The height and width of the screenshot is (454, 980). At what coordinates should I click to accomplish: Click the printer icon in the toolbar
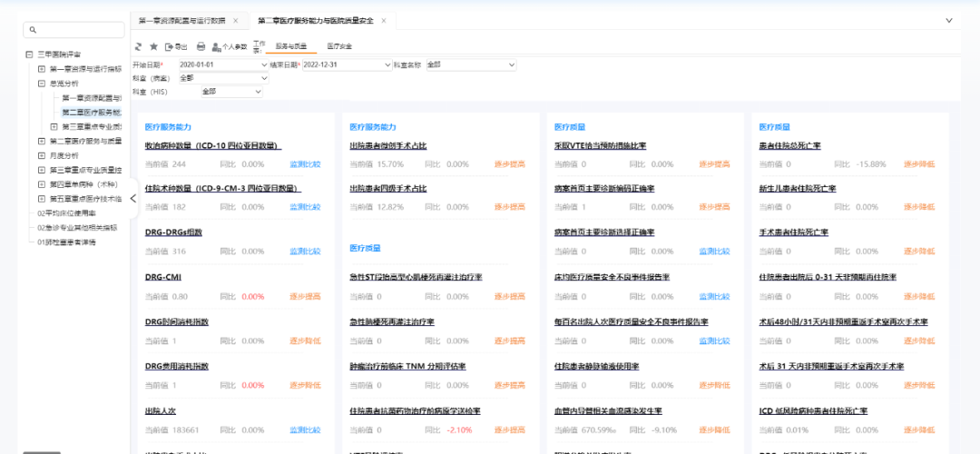coord(201,46)
